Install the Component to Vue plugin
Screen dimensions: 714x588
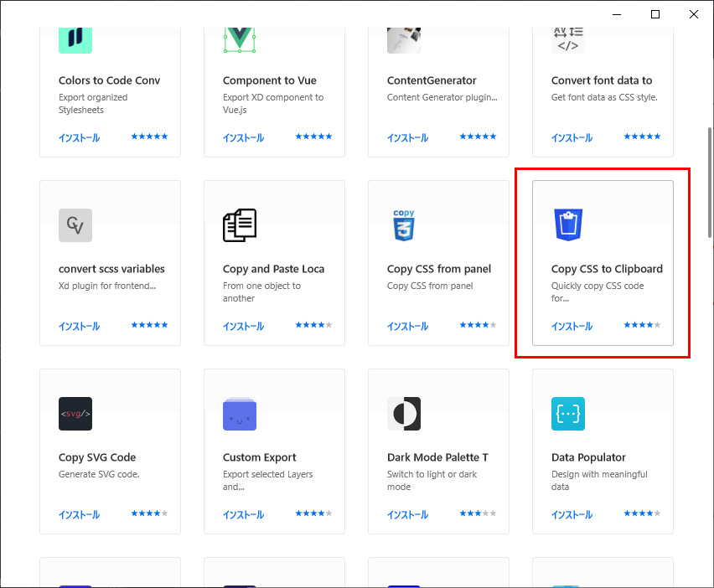(243, 138)
